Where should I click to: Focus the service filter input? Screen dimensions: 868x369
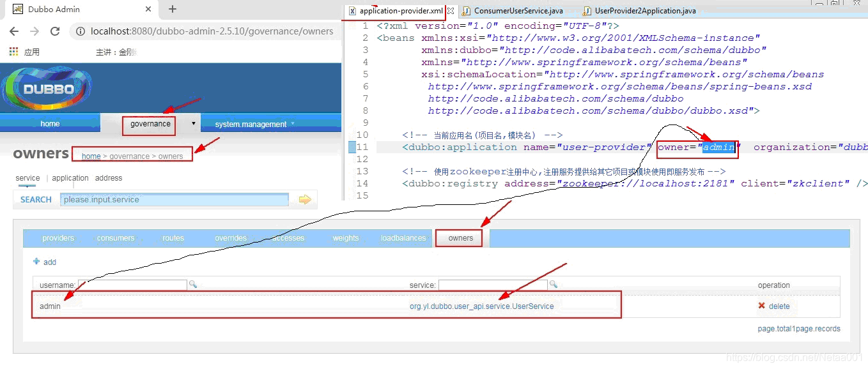pyautogui.click(x=493, y=285)
